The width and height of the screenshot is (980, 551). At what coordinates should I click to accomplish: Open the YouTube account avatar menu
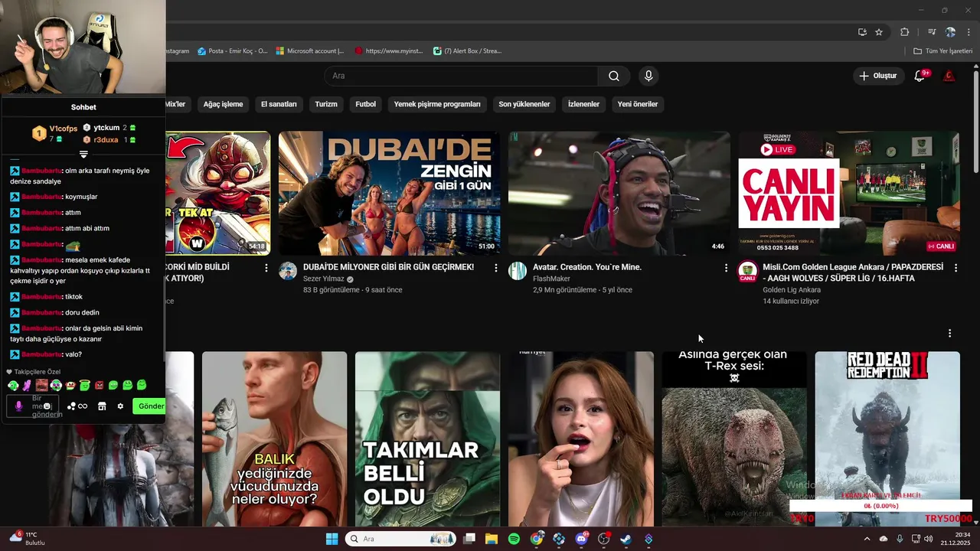[949, 76]
